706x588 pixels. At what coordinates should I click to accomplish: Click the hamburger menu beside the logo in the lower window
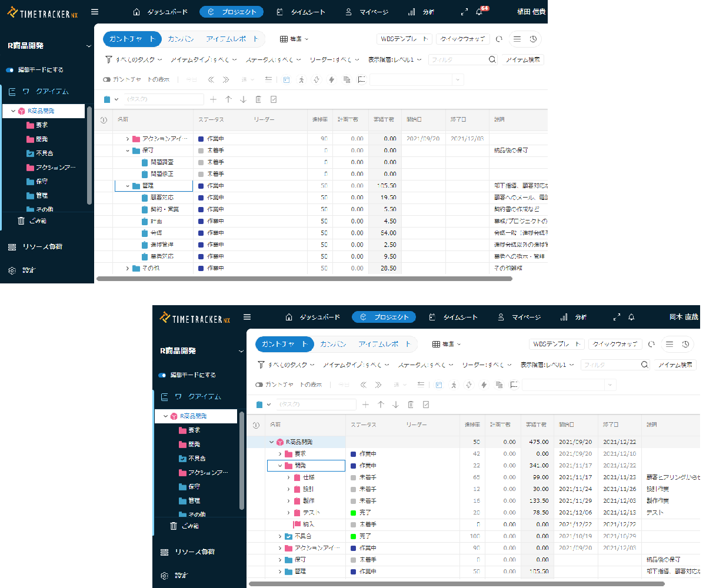click(x=247, y=317)
